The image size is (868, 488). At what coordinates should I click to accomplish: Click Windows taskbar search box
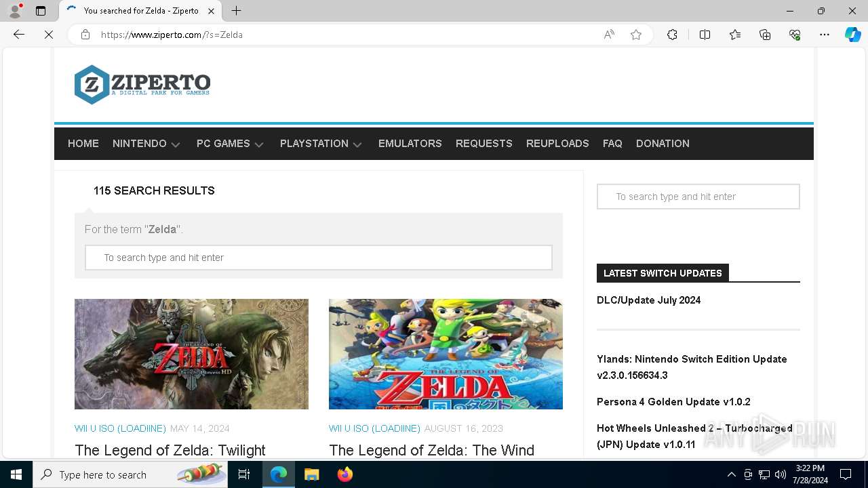(130, 474)
